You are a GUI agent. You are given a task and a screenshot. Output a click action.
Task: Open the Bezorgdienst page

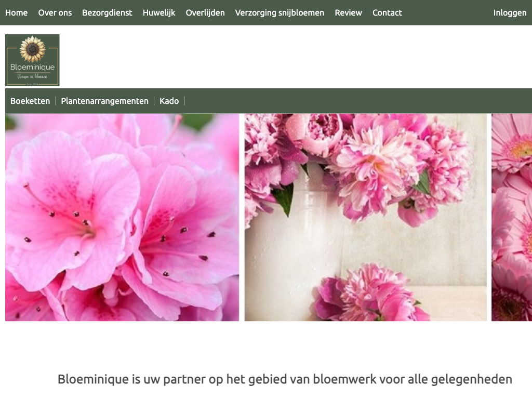click(x=107, y=12)
